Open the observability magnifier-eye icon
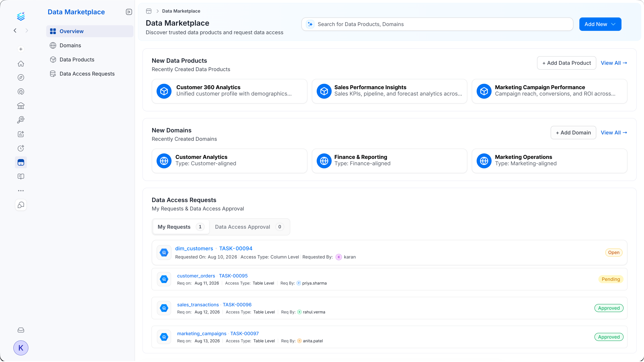The image size is (644, 362). pyautogui.click(x=21, y=120)
